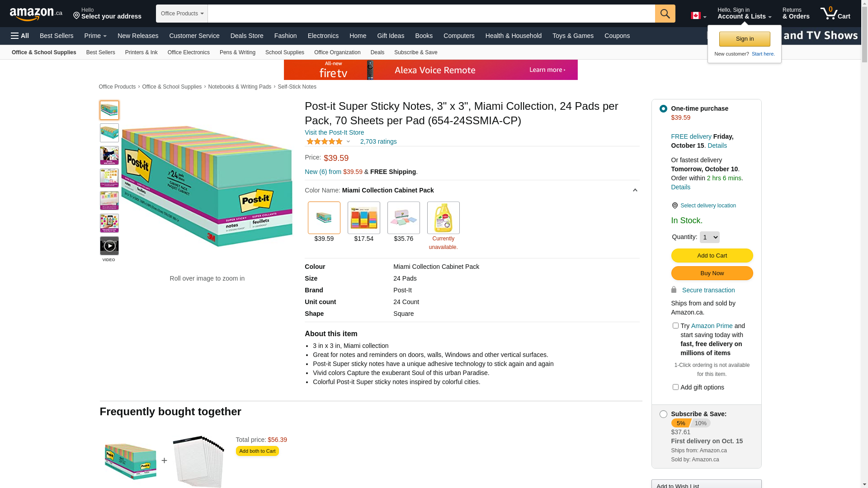Viewport: 868px width, 488px height.
Task: Click the Add to Cart button
Action: click(x=712, y=256)
